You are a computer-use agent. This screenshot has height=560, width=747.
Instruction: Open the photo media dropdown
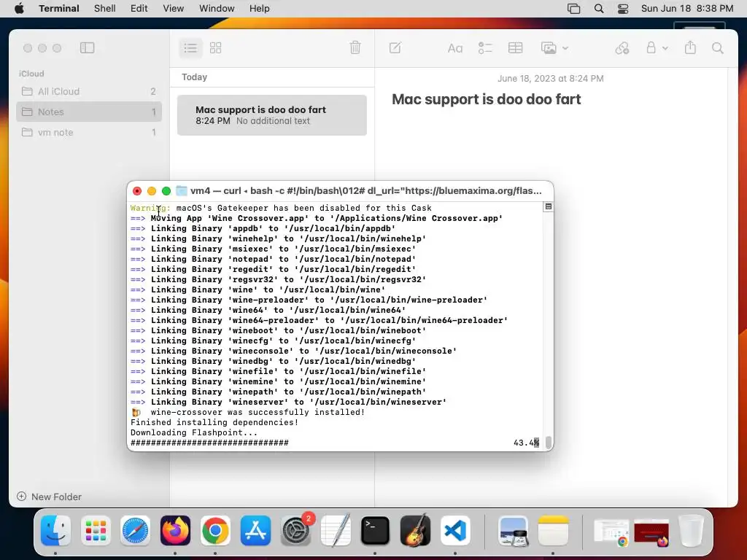tap(554, 47)
